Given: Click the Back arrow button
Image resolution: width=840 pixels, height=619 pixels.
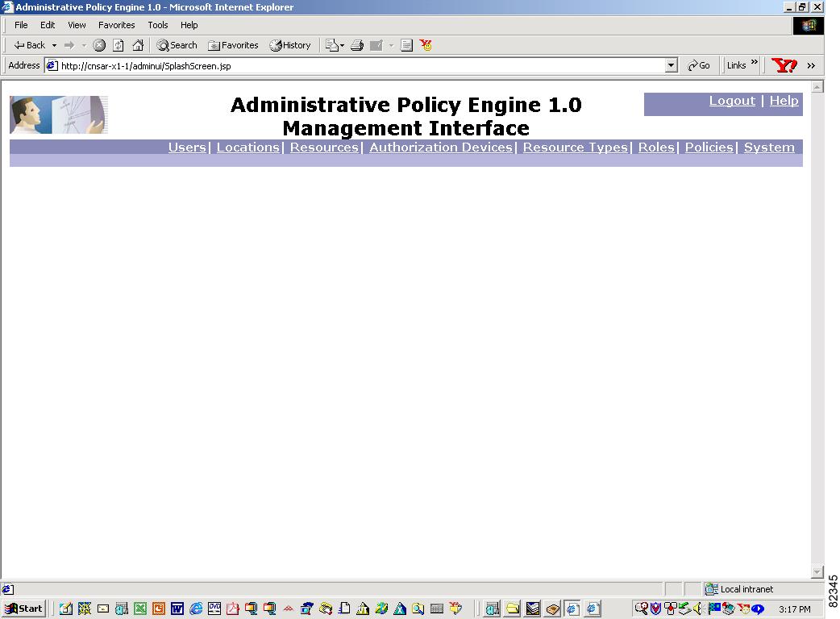Looking at the screenshot, I should pos(30,45).
